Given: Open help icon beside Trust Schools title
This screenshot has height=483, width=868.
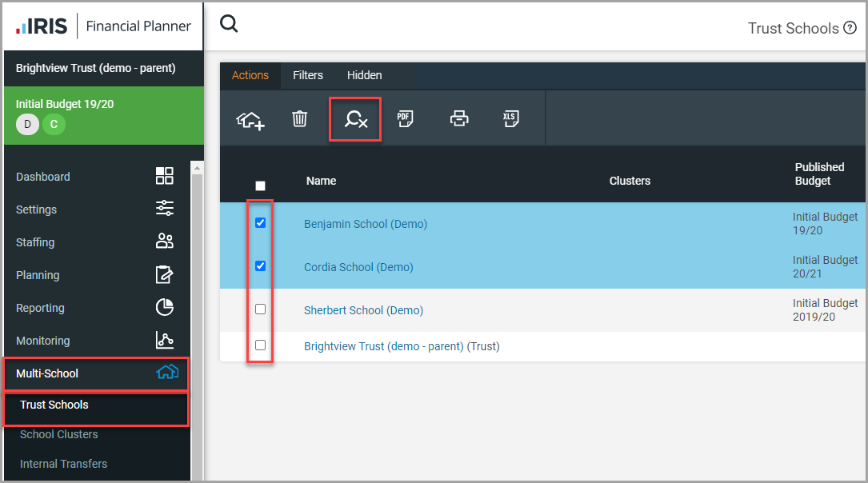Looking at the screenshot, I should point(850,28).
